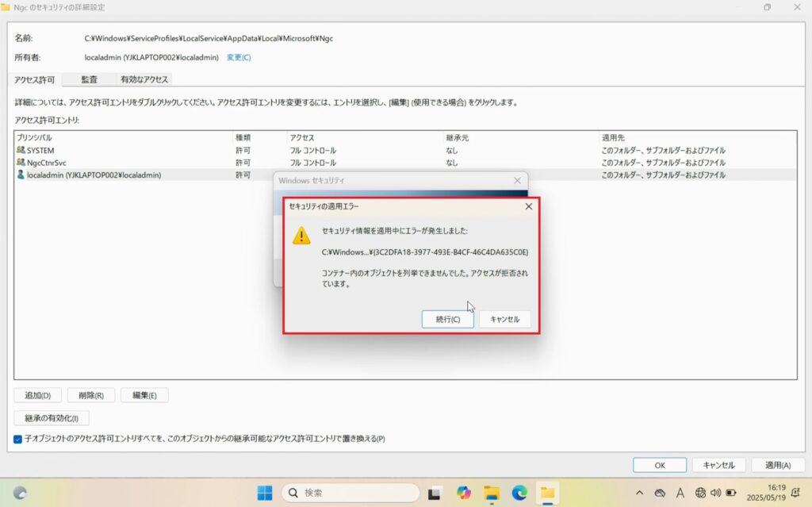The image size is (812, 507).
Task: Click the taskbar 検索 search box
Action: 350,493
